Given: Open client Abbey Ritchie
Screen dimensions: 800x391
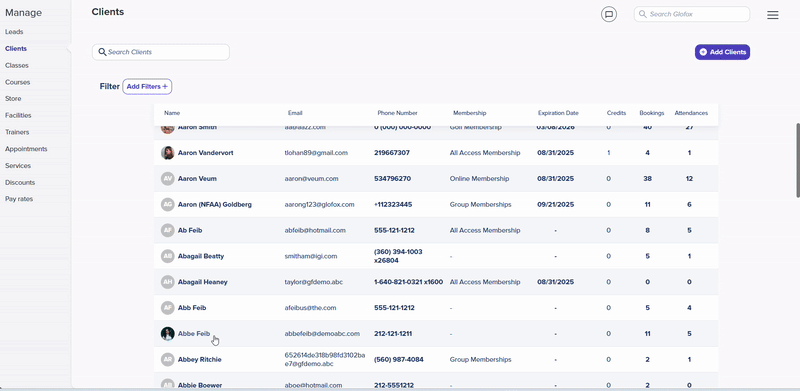Looking at the screenshot, I should [x=199, y=359].
